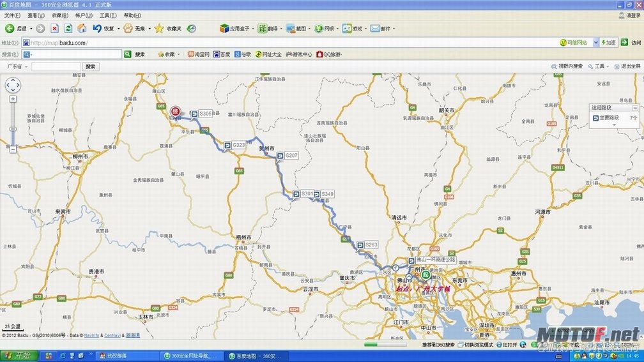Click the browser search (搜索) input box
The height and width of the screenshot is (362, 644).
pos(77,54)
